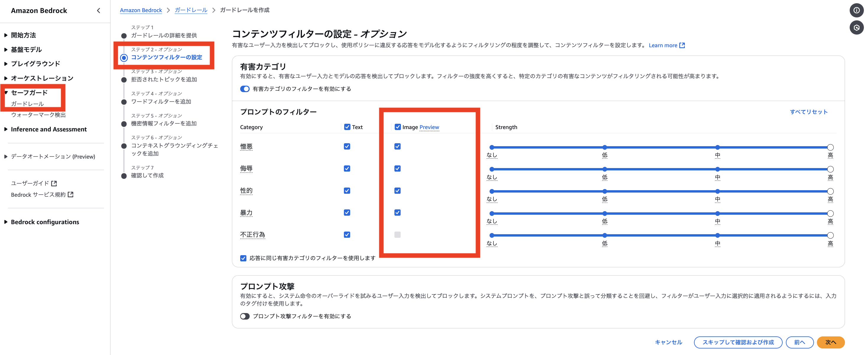Image resolution: width=868 pixels, height=355 pixels.
Task: Click the notifications icon below the info icon
Action: click(x=856, y=27)
